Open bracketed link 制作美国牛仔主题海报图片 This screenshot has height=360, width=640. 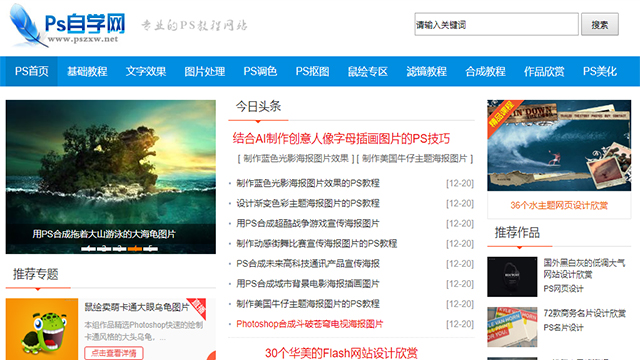tap(414, 158)
